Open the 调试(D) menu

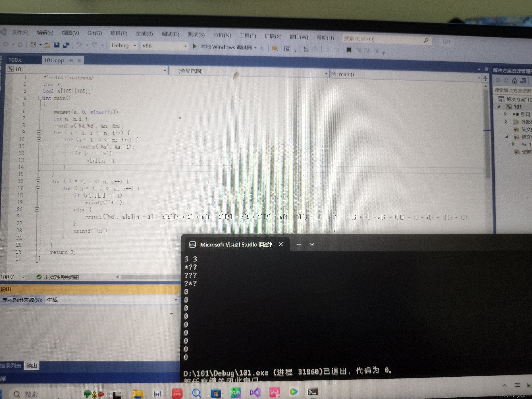click(170, 34)
